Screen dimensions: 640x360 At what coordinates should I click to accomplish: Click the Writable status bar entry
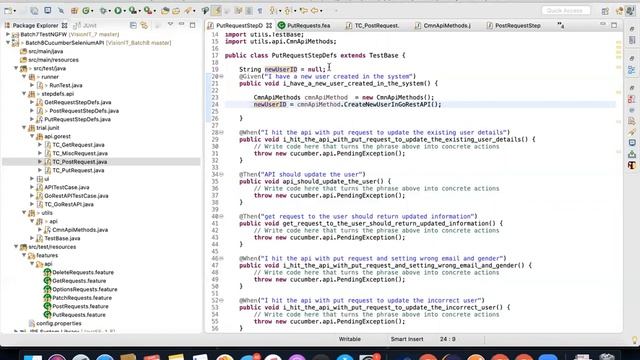click(x=350, y=339)
